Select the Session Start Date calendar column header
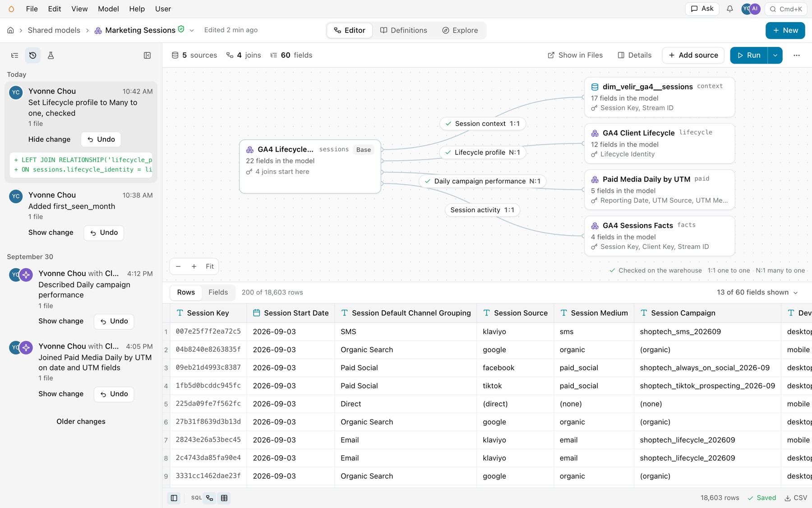 (x=291, y=313)
